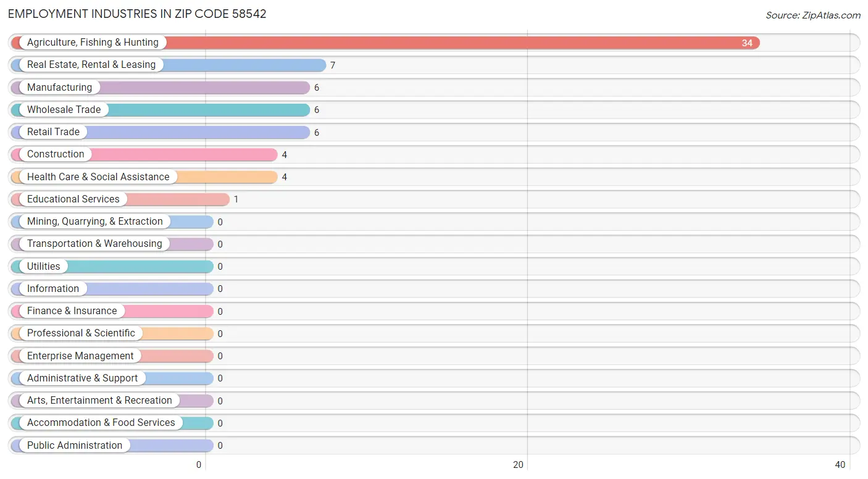Click the axis label 0 at bottom

click(x=199, y=465)
